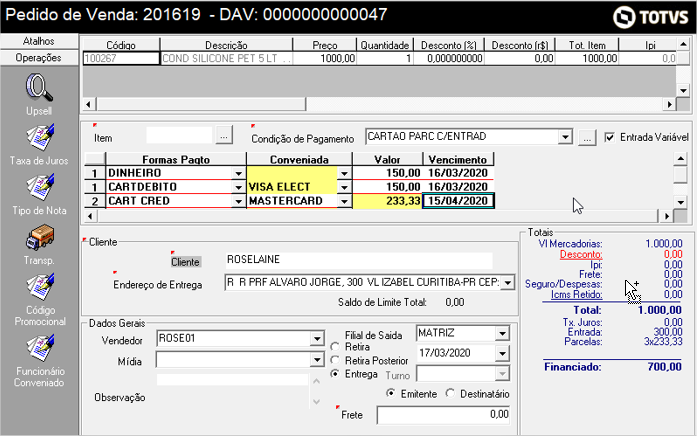Screen dimensions: 697x436
Task: Click the Cliente field showing ROSELAINE
Action: tap(359, 260)
